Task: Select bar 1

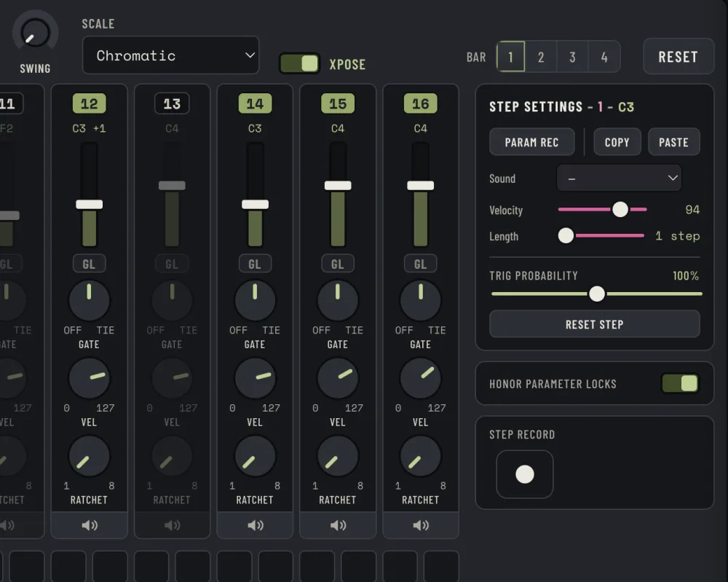Action: coord(511,57)
